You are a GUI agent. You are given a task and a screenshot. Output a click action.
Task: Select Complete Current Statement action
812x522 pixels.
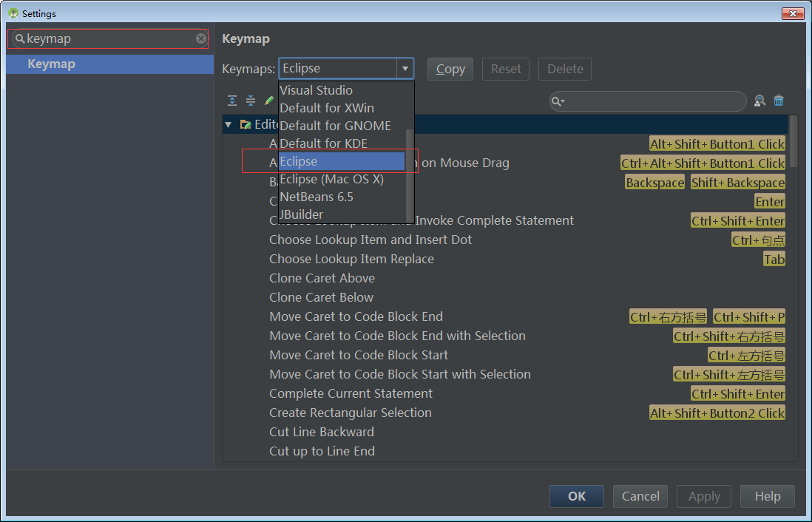(x=351, y=393)
